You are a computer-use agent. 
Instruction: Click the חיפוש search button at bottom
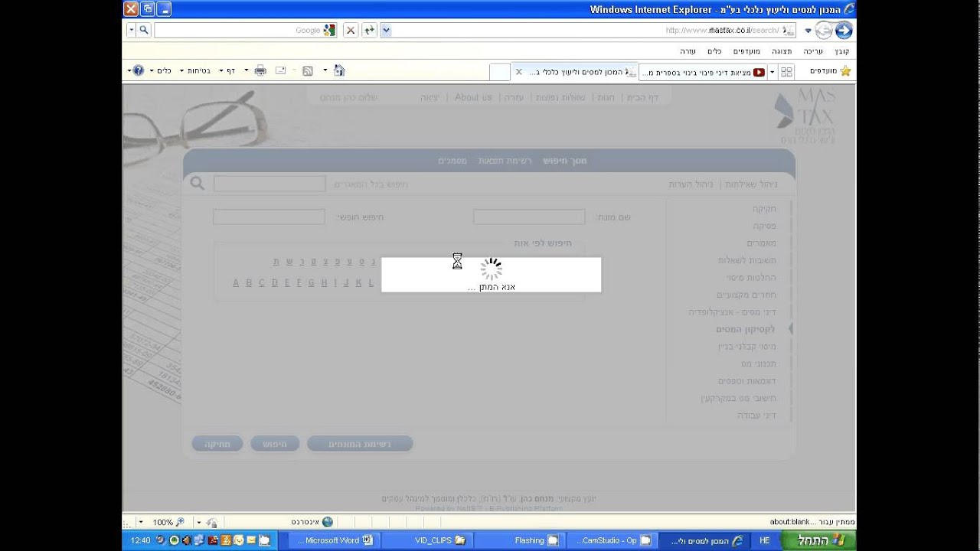[x=275, y=444]
